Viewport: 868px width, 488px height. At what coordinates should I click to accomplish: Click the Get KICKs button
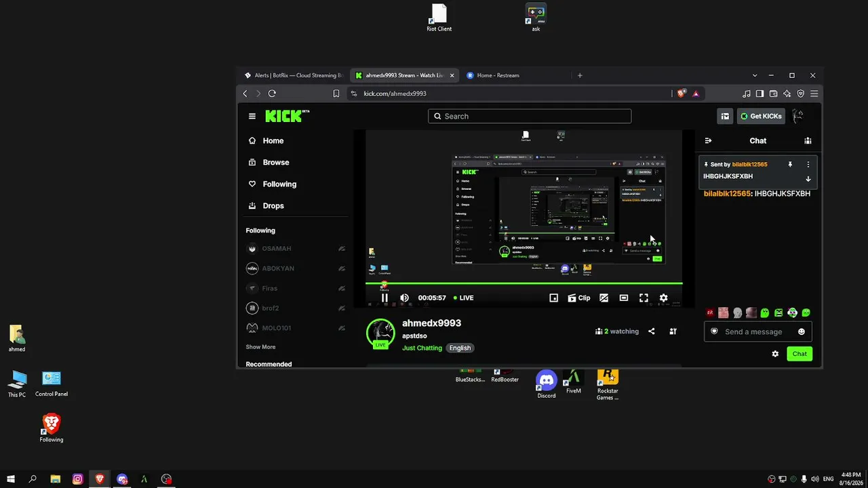(x=761, y=116)
